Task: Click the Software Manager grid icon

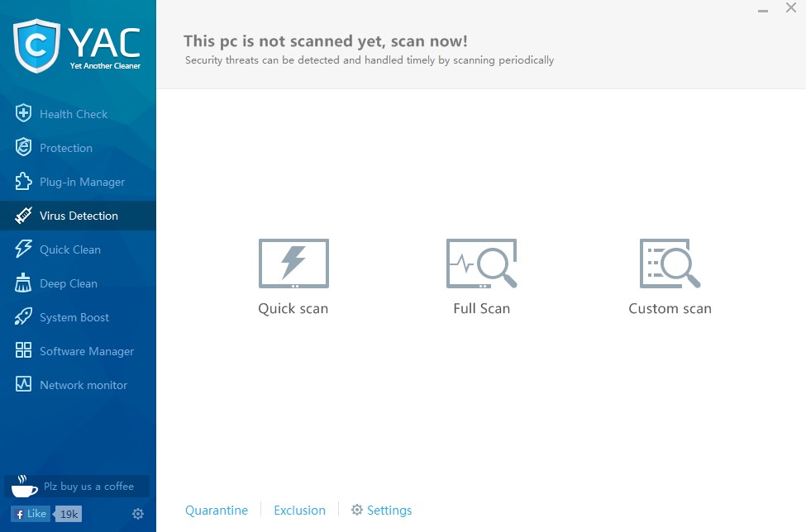Action: click(23, 350)
